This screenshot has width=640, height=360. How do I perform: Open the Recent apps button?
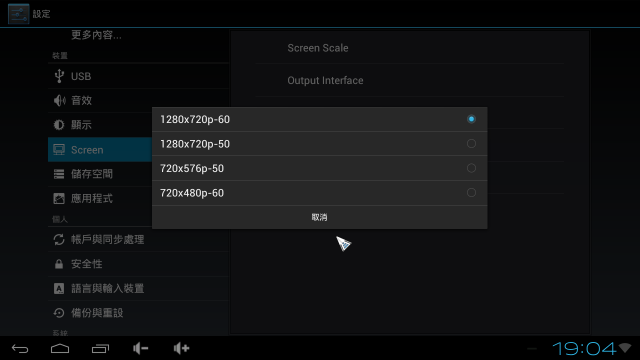pyautogui.click(x=100, y=349)
